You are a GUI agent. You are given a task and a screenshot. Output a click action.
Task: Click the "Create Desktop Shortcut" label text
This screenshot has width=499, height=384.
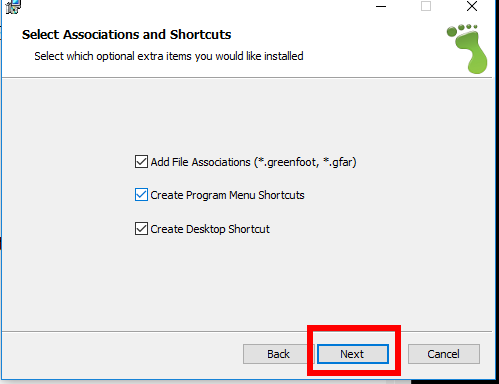pyautogui.click(x=210, y=229)
